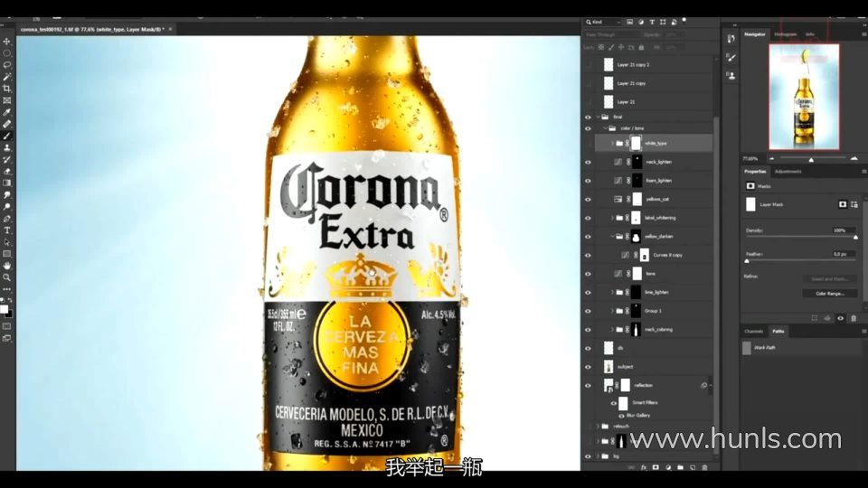Hide the reflection layer
This screenshot has height=488, width=868.
[x=588, y=386]
